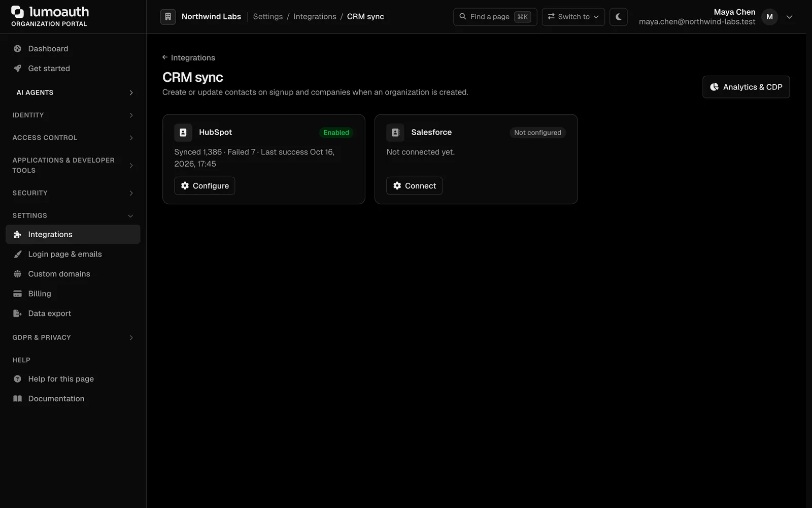
Task: Open the Dashboard menu item
Action: (73, 49)
